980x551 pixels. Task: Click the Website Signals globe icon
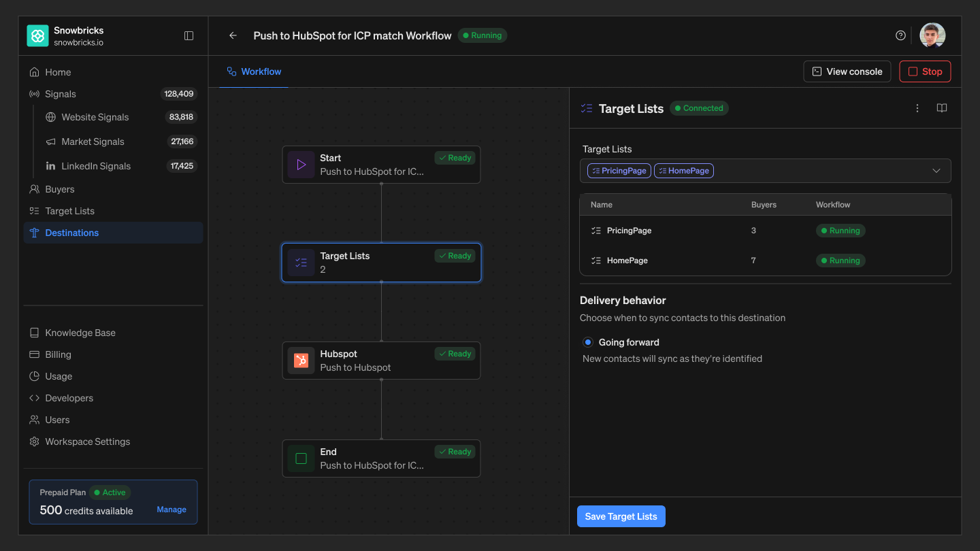[51, 117]
